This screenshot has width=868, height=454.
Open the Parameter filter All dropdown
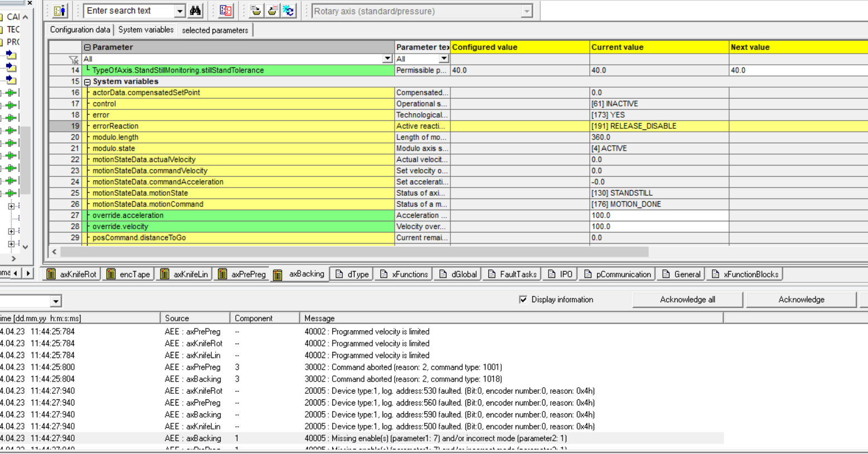pyautogui.click(x=387, y=59)
